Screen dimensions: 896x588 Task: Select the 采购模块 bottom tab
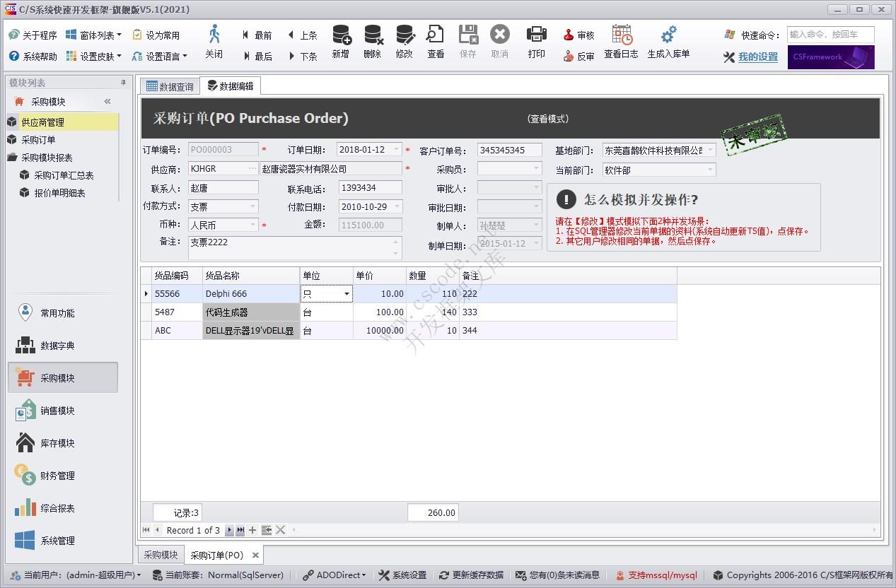(x=161, y=555)
